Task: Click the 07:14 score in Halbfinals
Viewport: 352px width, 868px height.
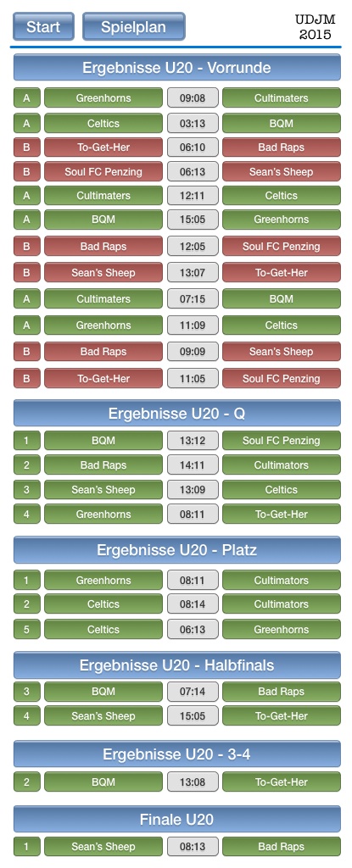Action: [x=193, y=692]
